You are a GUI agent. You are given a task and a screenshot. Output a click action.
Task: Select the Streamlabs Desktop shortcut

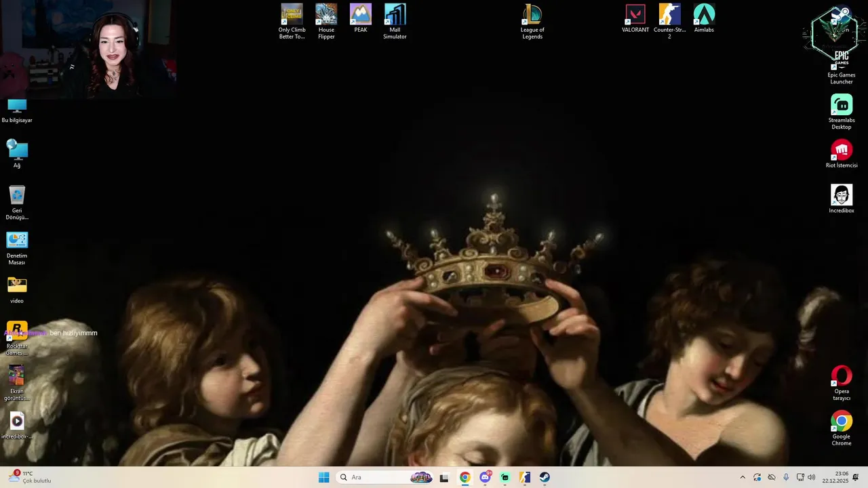point(842,112)
